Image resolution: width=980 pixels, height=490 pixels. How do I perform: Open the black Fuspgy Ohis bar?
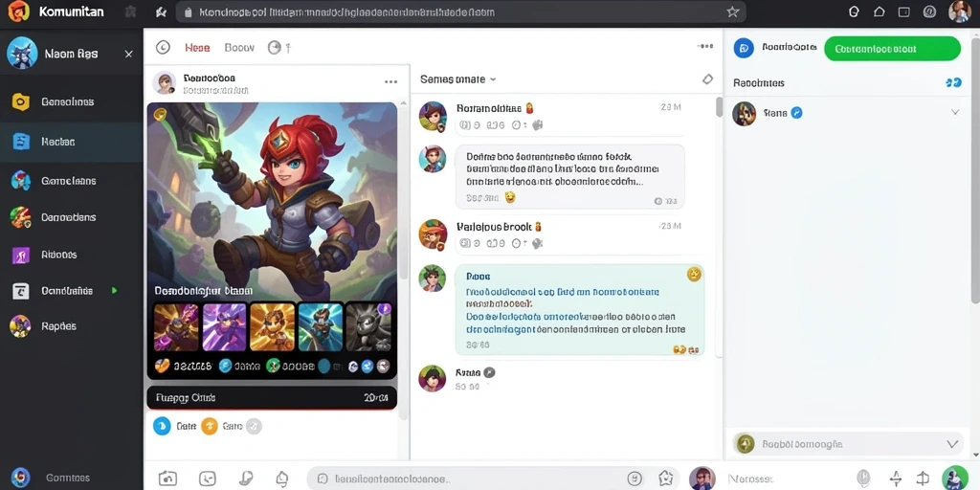point(271,397)
